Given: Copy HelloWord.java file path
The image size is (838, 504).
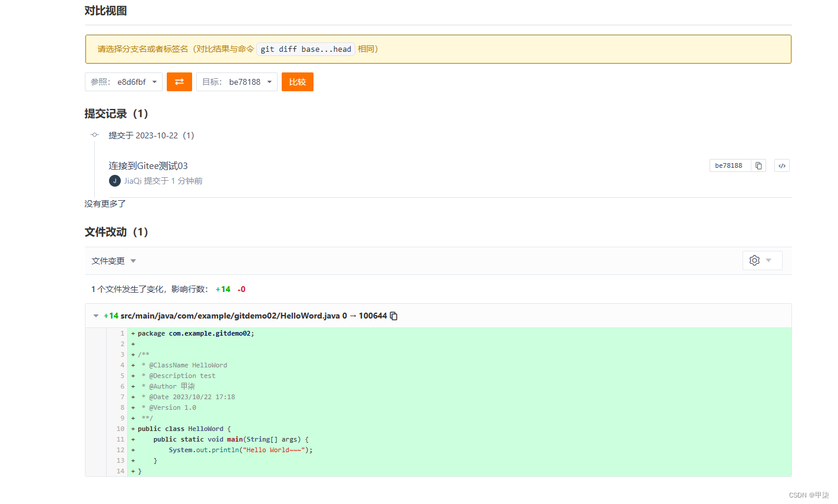Looking at the screenshot, I should click(394, 316).
